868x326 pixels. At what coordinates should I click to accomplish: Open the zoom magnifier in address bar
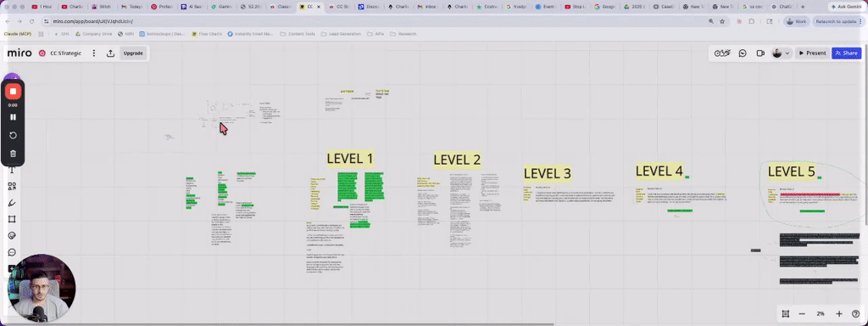pyautogui.click(x=711, y=21)
